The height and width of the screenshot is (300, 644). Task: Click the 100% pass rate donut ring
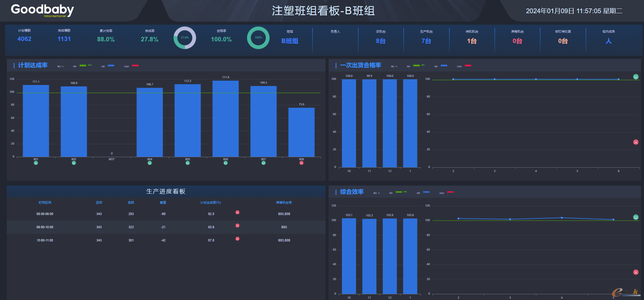point(258,38)
